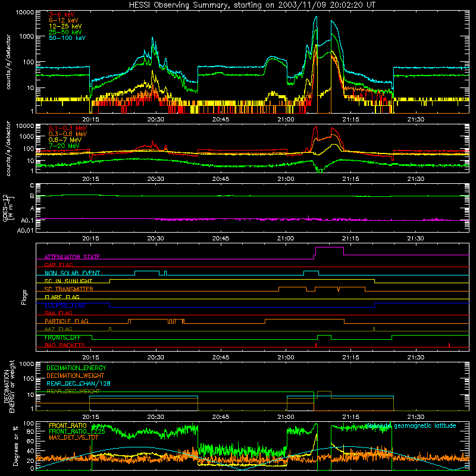The image size is (476, 476).
Task: Select the FLARE_FLAG label
Action: pyautogui.click(x=62, y=297)
